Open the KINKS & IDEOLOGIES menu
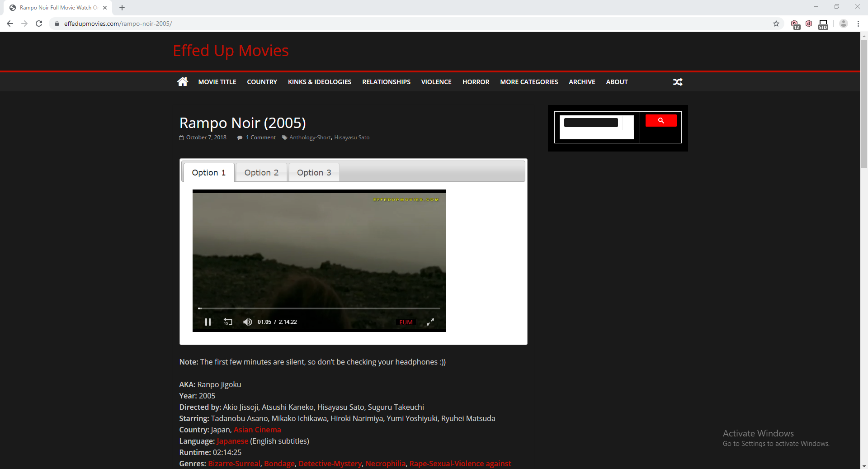This screenshot has height=469, width=868. (320, 82)
